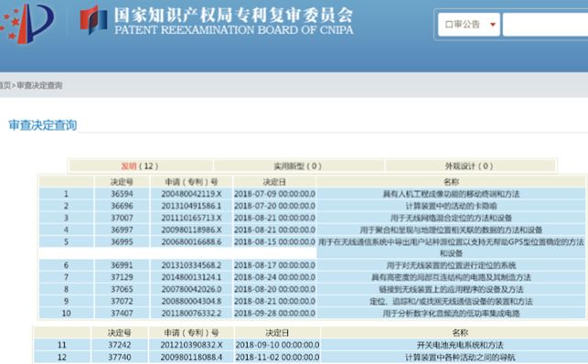Screen dimensions: 588x364
Task: Open patent title 计算装置中各种活动之间的导航
Action: coord(460,358)
